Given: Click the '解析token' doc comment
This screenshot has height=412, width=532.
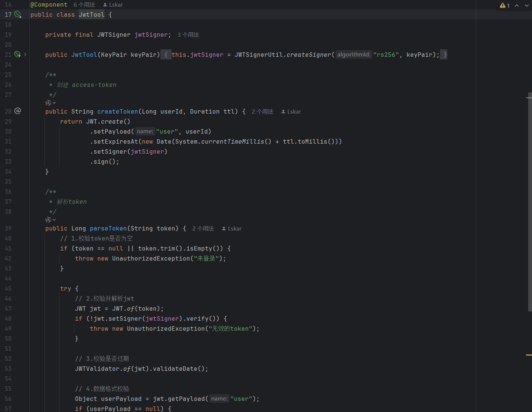Looking at the screenshot, I should [72, 202].
